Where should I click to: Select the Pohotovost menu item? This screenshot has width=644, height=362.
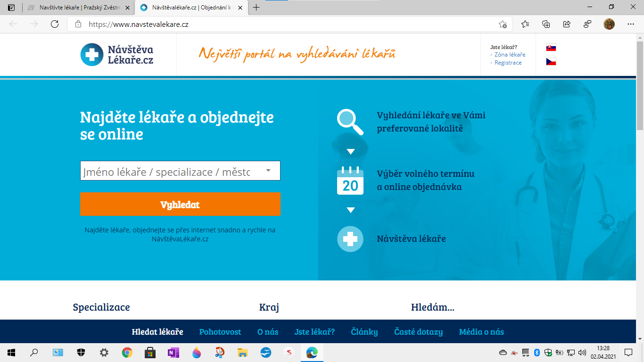point(220,332)
